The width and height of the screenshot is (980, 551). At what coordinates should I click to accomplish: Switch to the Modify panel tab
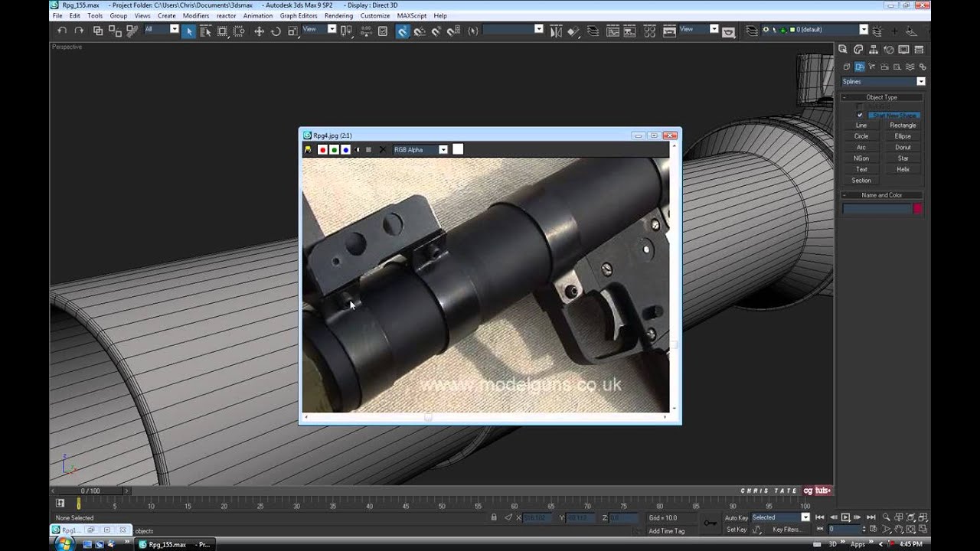point(860,50)
